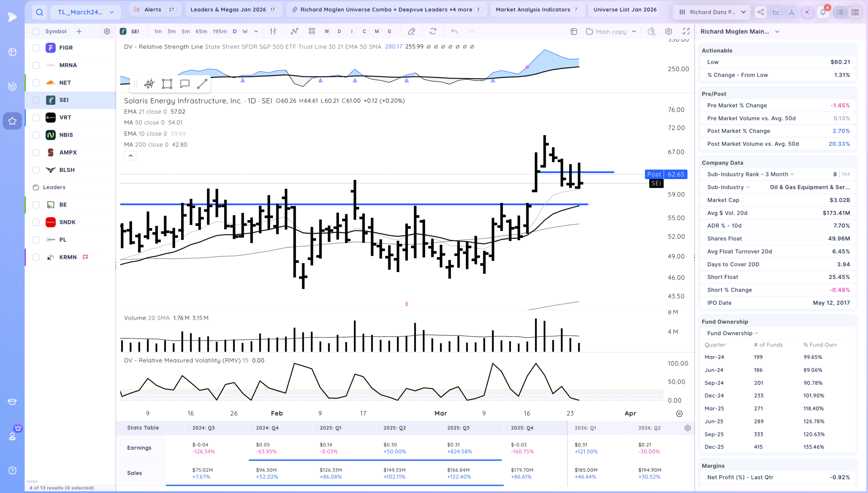868x493 pixels.
Task: Select the 65m timeframe button
Action: (x=201, y=32)
